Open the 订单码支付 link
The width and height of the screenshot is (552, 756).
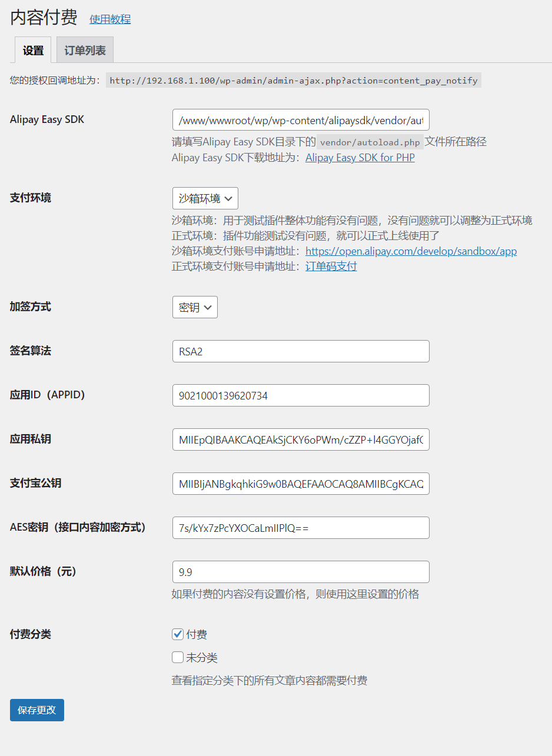331,267
